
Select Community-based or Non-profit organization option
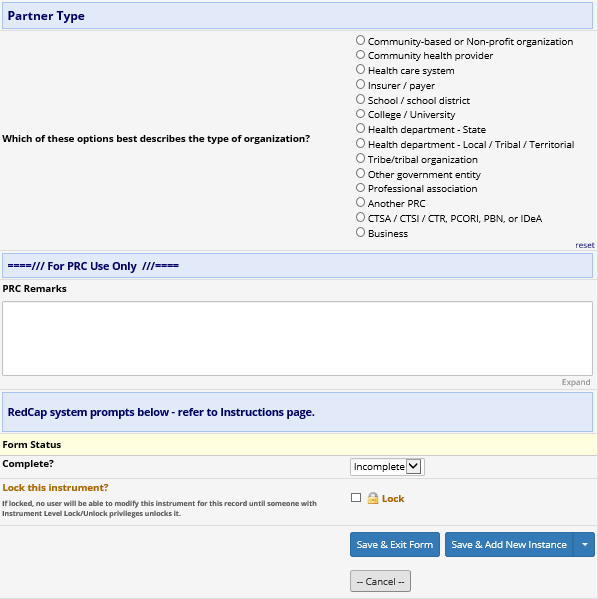[x=360, y=40]
